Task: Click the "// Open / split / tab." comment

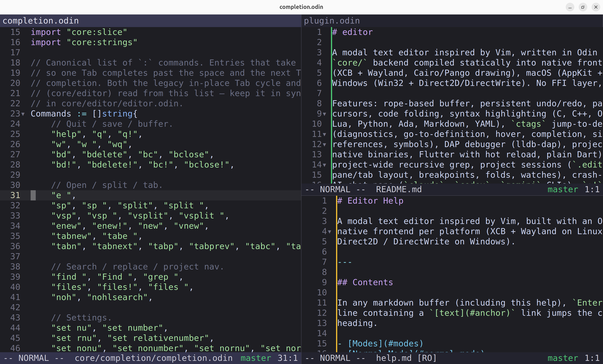Action: point(107,185)
